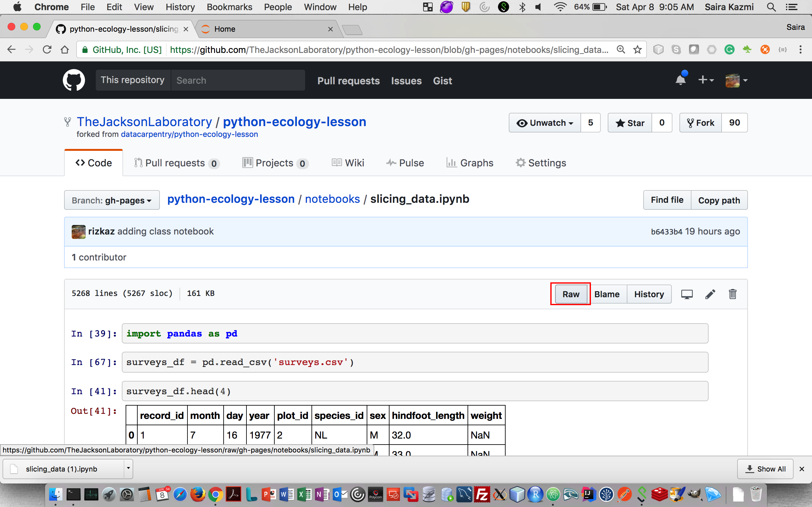Open the notifications bell icon

(680, 80)
